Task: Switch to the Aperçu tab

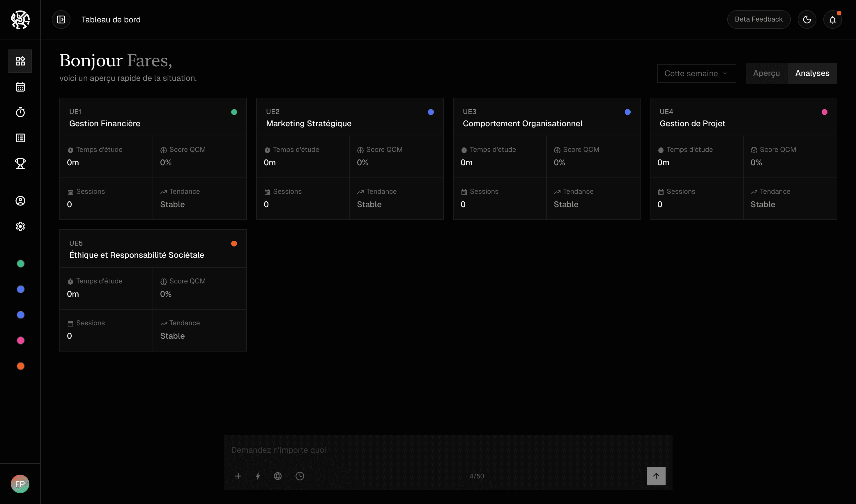Action: click(766, 73)
